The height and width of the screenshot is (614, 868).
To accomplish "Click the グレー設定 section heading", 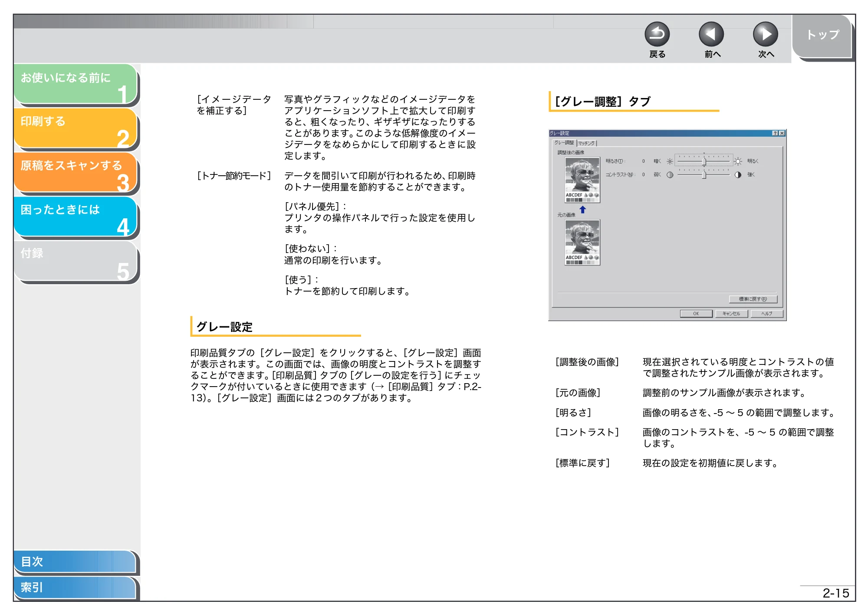I will [224, 327].
